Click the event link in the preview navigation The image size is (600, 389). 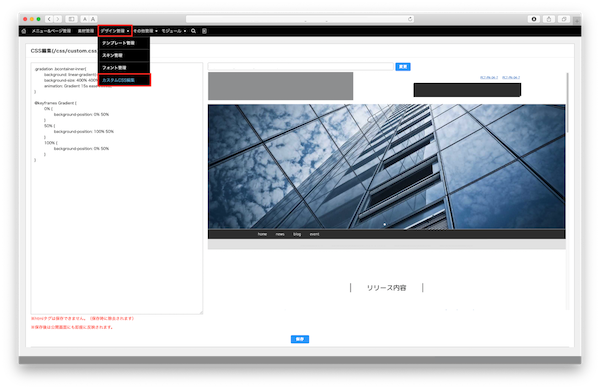315,234
